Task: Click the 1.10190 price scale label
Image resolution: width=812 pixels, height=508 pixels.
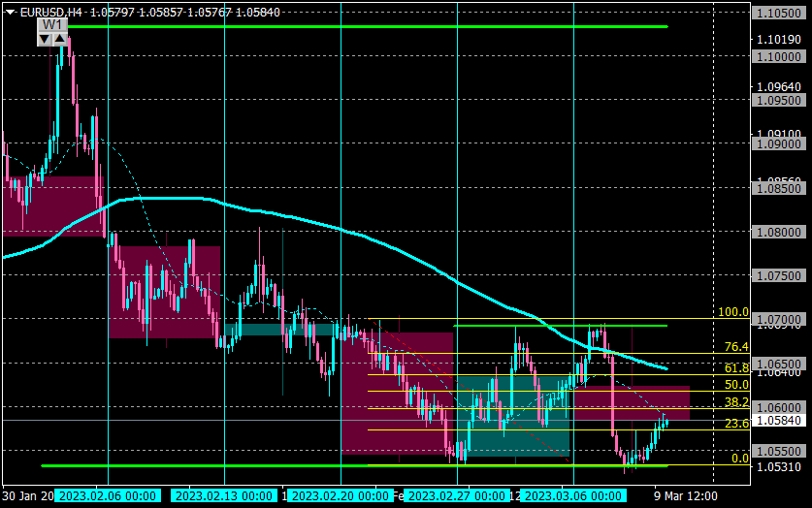Action: click(x=779, y=40)
